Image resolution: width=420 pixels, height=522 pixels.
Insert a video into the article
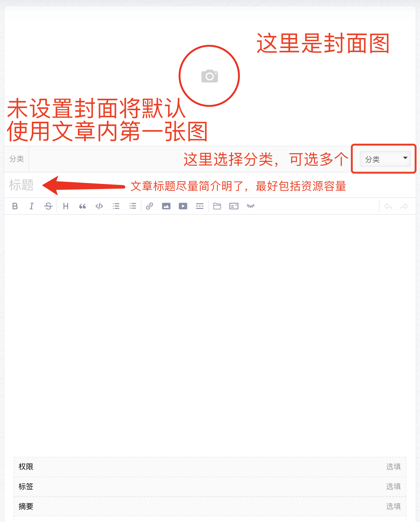(183, 206)
